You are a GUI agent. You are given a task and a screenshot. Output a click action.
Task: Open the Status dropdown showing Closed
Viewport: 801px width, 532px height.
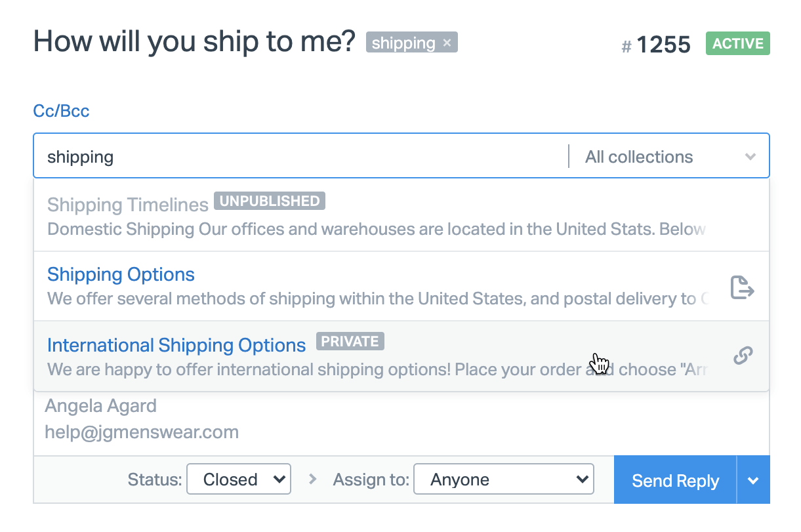239,480
